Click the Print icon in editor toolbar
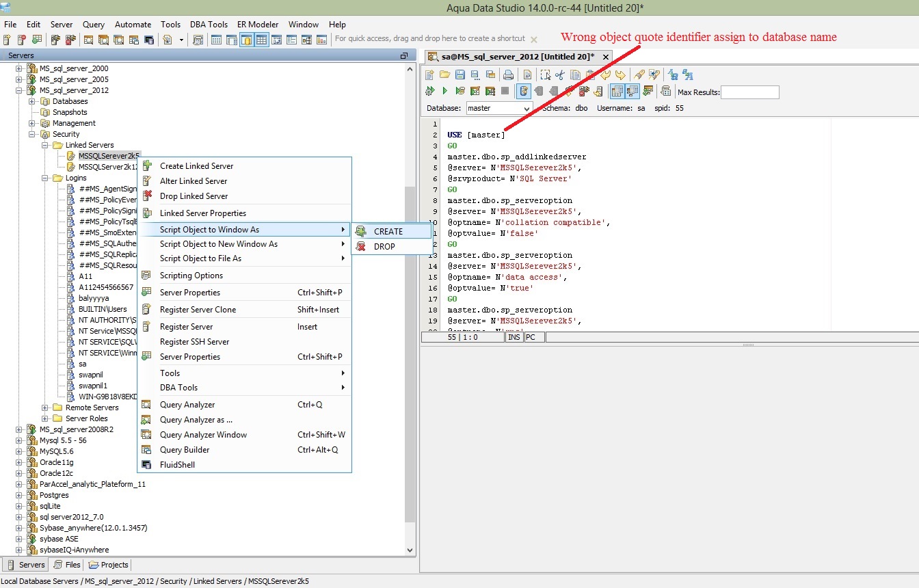Screen dimensions: 919x588 click(508, 75)
